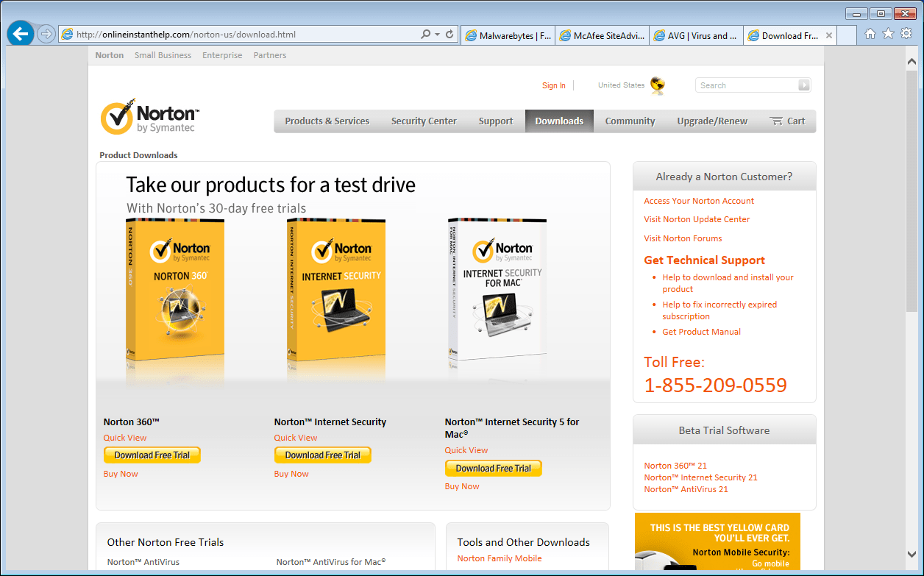Open Favorites star icon

[x=888, y=34]
